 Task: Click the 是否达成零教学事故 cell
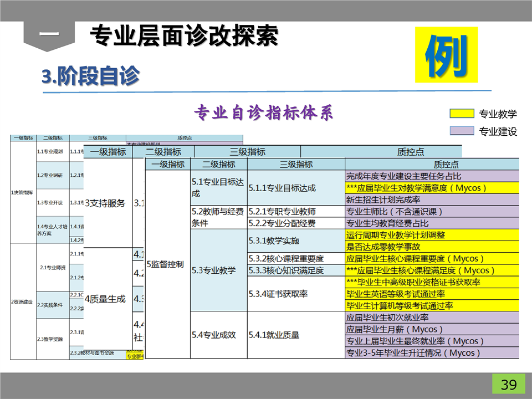coord(432,247)
